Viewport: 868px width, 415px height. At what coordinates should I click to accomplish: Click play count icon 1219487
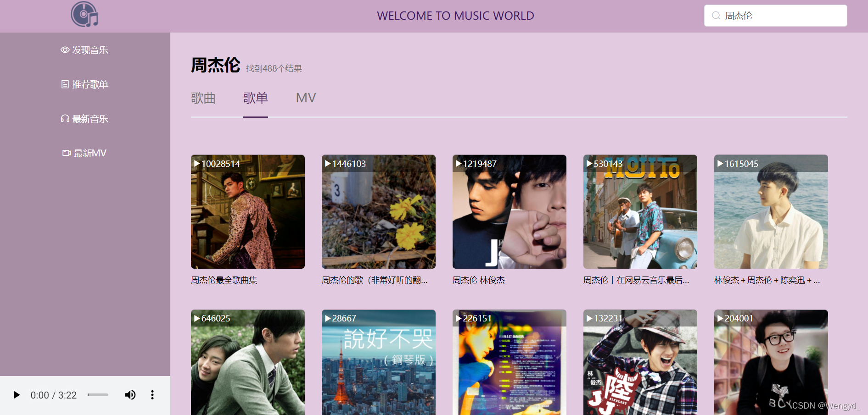click(459, 164)
